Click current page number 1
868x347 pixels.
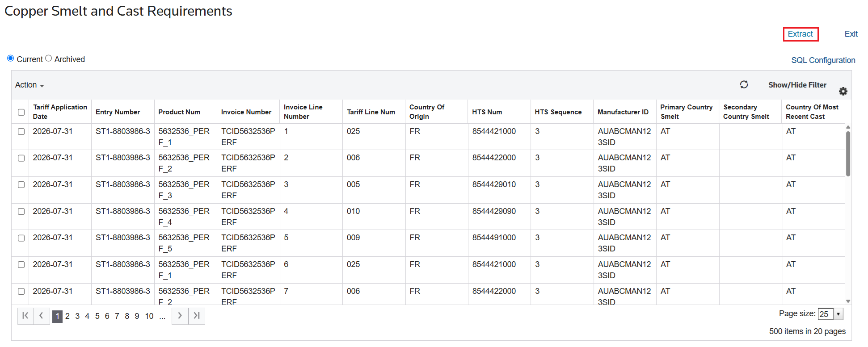point(57,316)
